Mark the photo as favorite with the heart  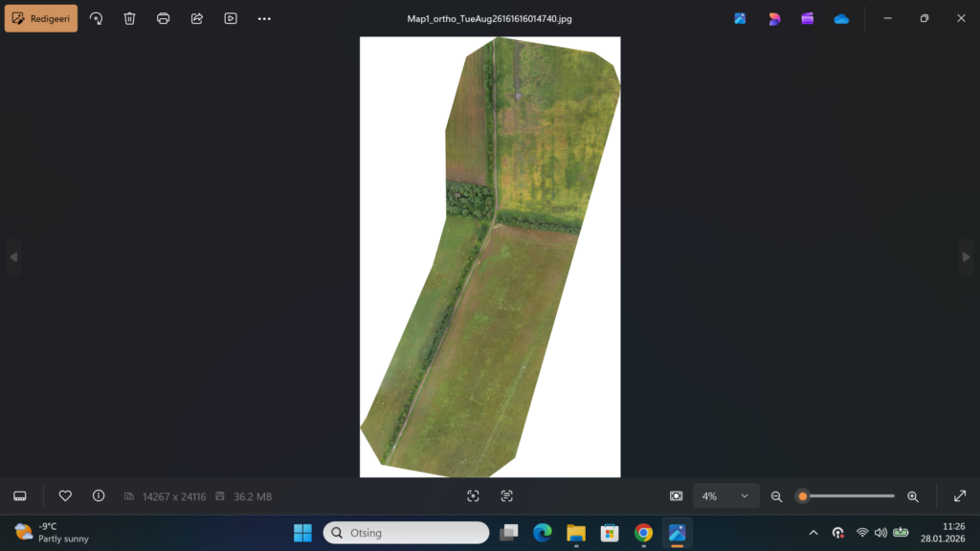click(65, 496)
